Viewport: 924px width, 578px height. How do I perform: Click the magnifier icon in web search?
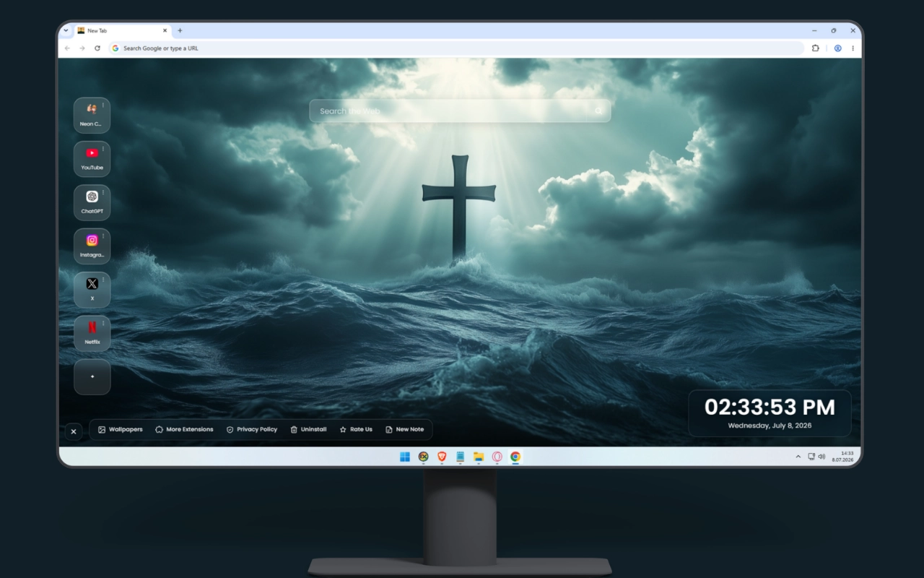[x=598, y=111]
